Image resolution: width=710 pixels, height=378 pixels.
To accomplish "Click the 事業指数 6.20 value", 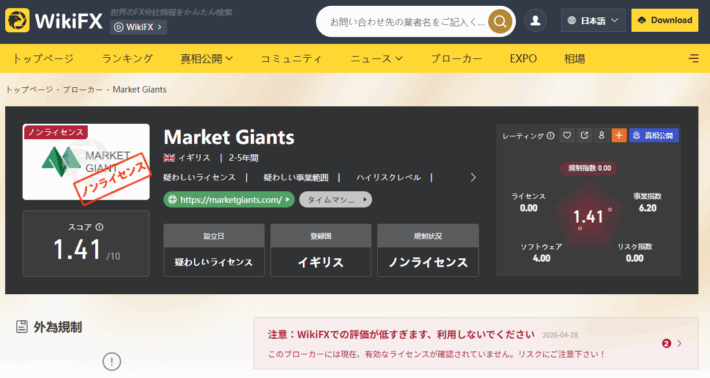I will point(648,208).
